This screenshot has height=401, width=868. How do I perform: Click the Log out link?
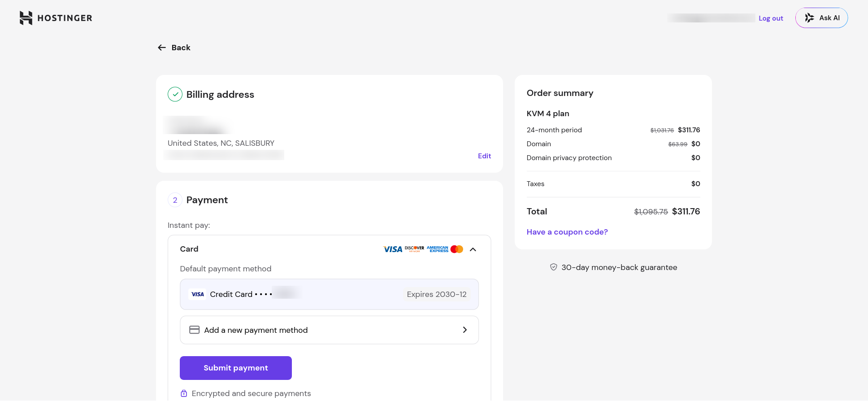point(771,18)
